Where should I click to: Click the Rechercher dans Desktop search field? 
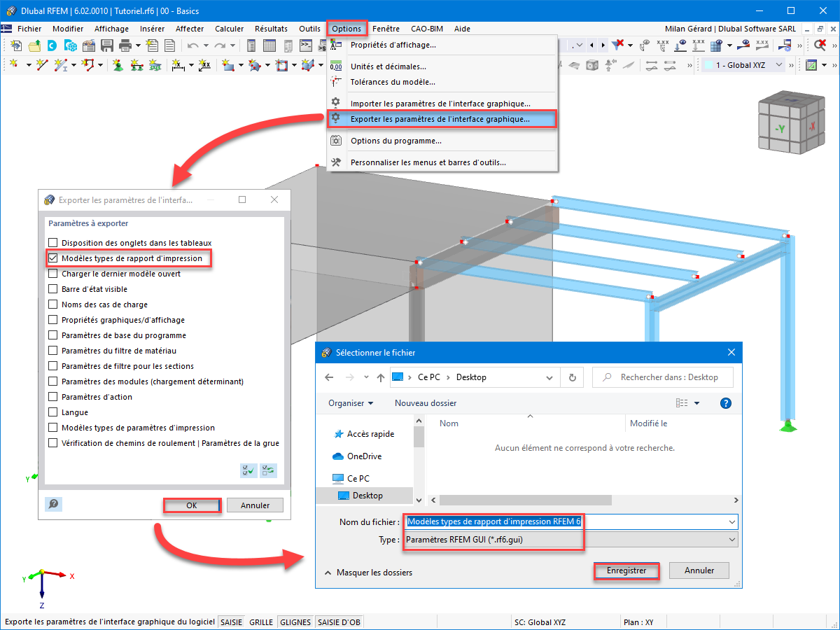(x=662, y=377)
